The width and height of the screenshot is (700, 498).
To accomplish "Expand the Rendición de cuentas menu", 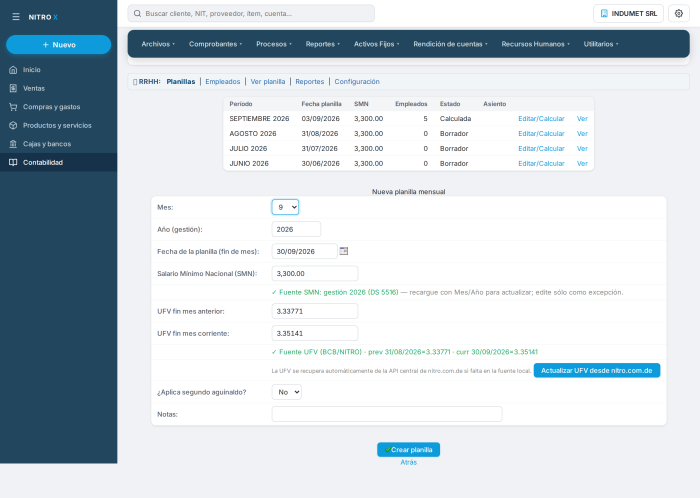I will 450,44.
